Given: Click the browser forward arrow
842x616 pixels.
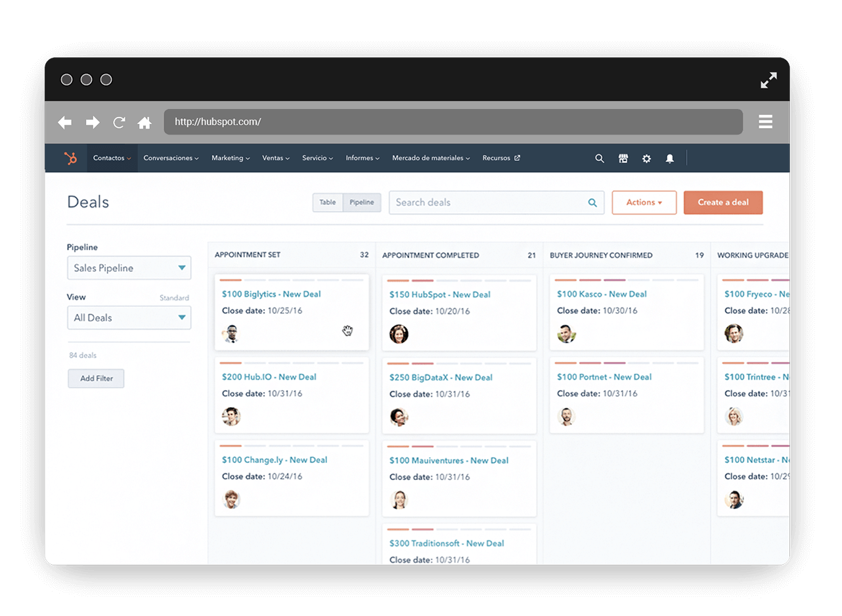Looking at the screenshot, I should [x=93, y=122].
